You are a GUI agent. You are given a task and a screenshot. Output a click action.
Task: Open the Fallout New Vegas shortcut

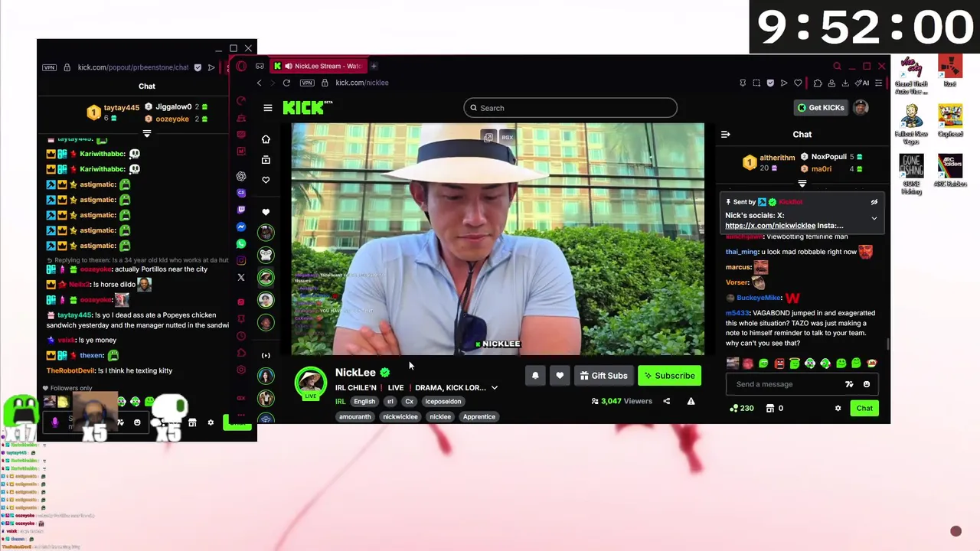pos(911,124)
